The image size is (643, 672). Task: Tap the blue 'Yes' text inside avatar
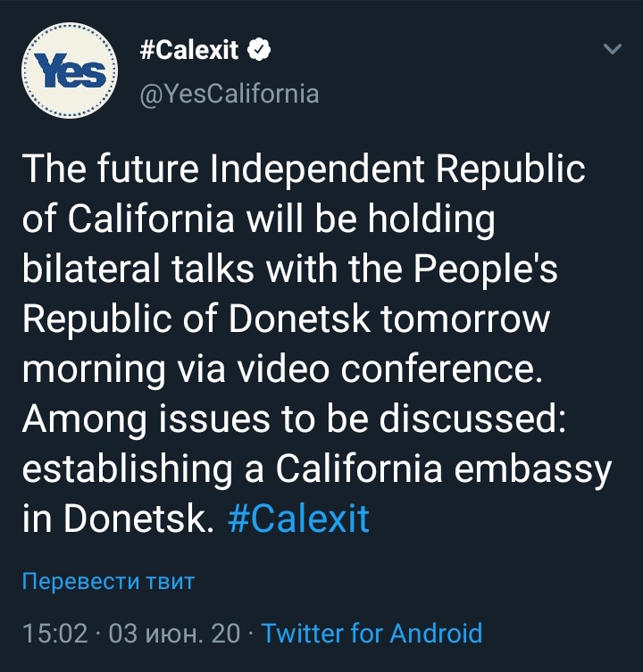point(70,71)
